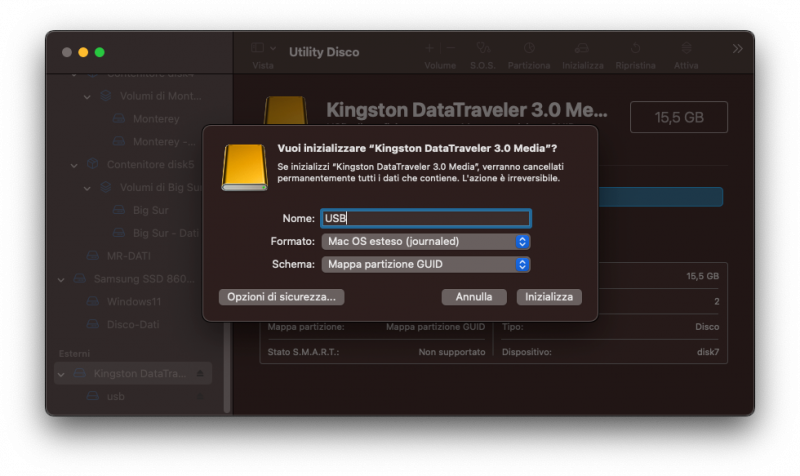Open the Schema dropdown menu

pos(426,264)
